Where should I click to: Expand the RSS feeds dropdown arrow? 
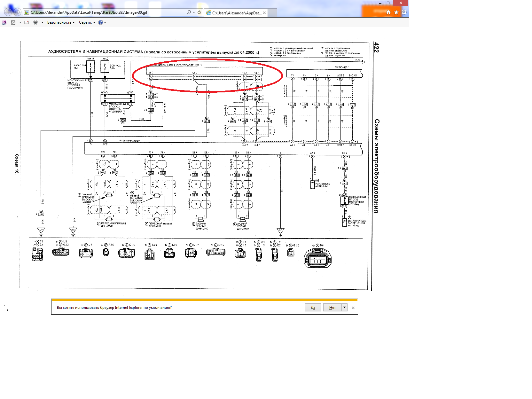20,22
